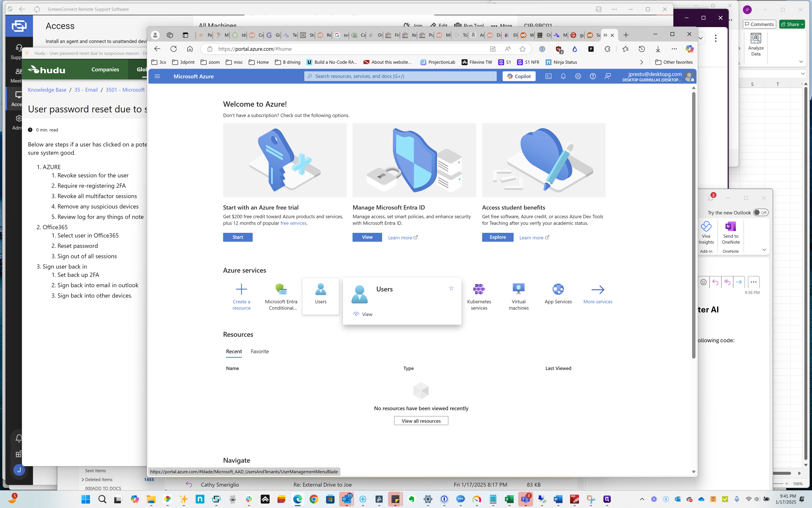
Task: Open Azure help question mark icon
Action: click(x=593, y=76)
